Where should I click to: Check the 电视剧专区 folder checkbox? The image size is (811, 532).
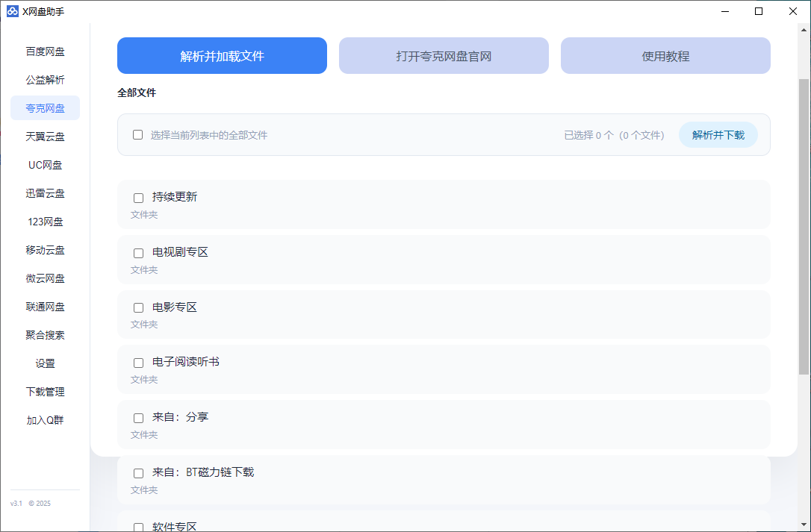coord(138,253)
